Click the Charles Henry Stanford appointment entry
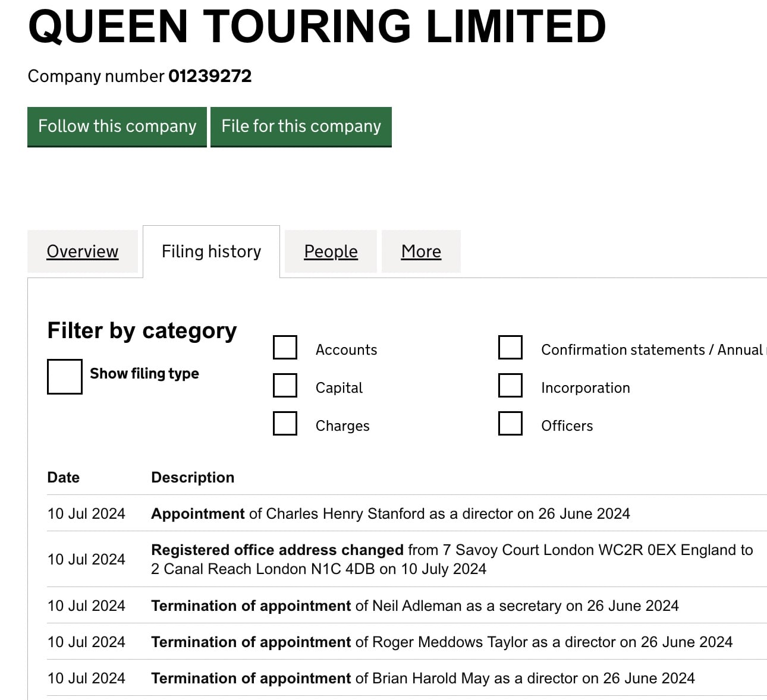Screen dimensions: 767x700 click(390, 513)
